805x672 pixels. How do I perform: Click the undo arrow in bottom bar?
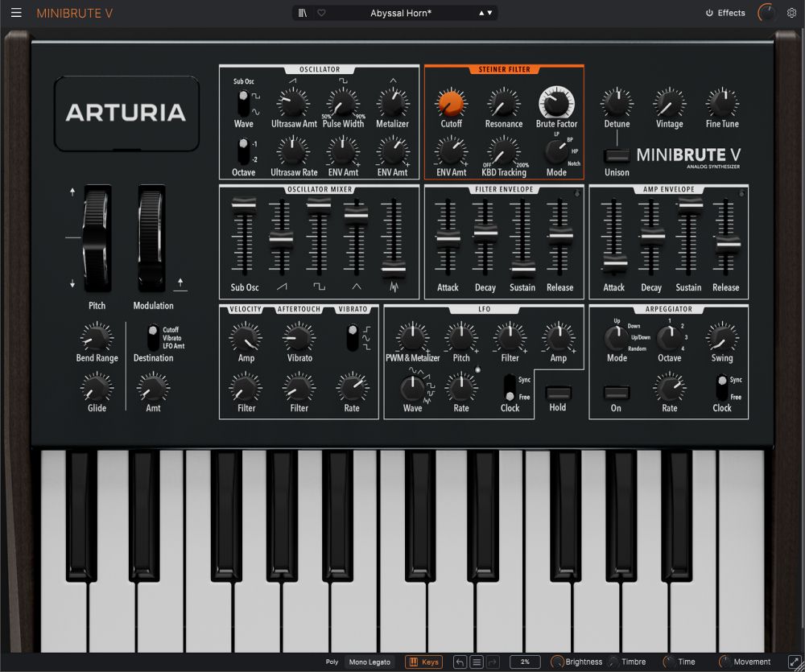pyautogui.click(x=460, y=662)
